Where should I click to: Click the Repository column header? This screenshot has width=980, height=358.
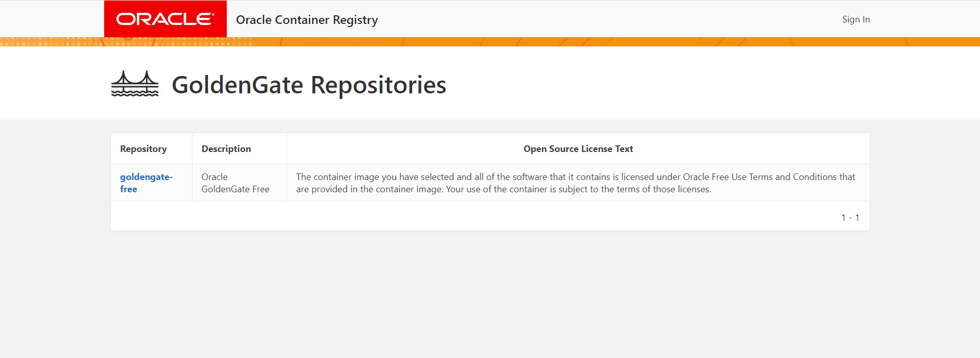144,149
